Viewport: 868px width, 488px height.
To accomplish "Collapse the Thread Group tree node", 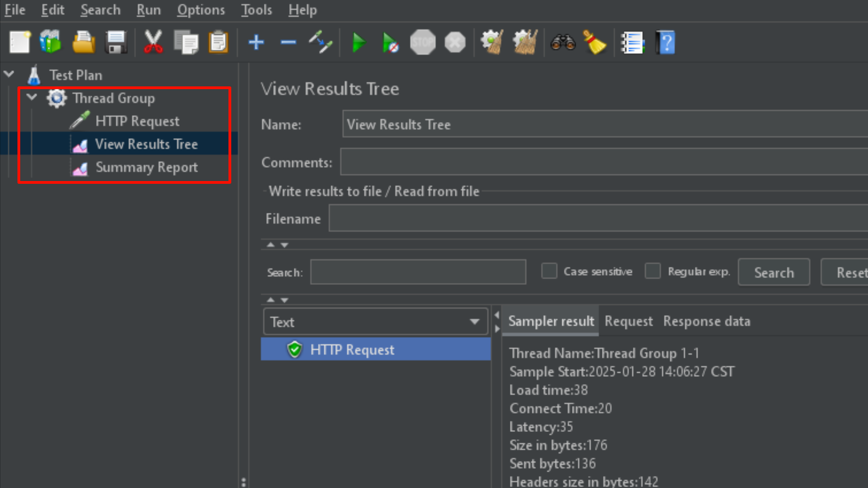I will (32, 97).
